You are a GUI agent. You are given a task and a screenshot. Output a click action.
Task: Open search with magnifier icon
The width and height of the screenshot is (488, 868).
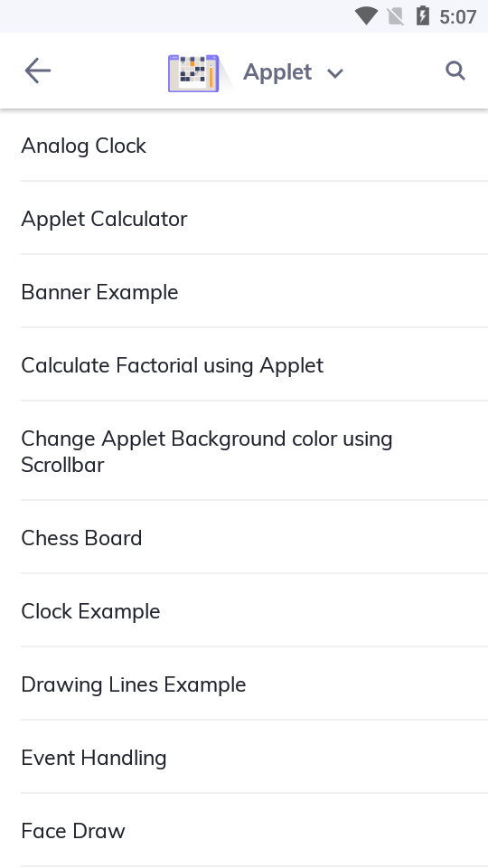(455, 71)
